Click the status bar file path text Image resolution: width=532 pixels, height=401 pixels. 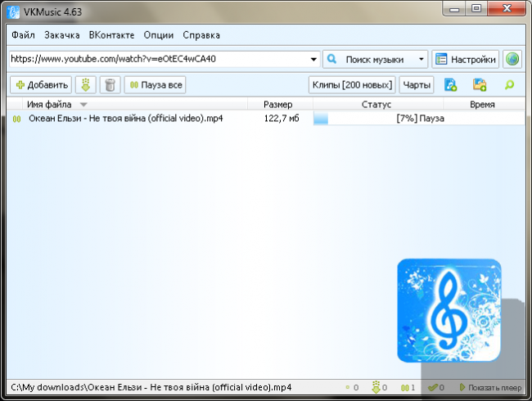pos(151,387)
